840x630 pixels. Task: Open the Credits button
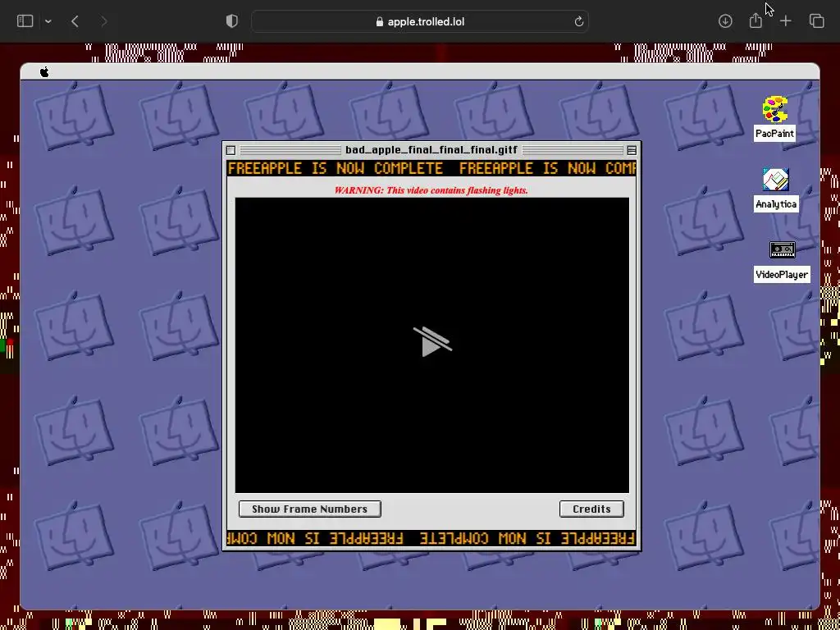coord(591,509)
